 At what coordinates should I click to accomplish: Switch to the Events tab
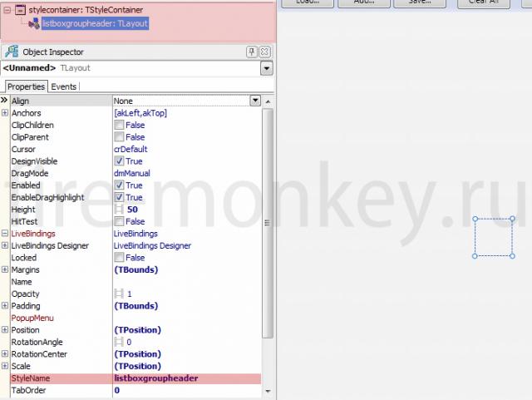64,87
